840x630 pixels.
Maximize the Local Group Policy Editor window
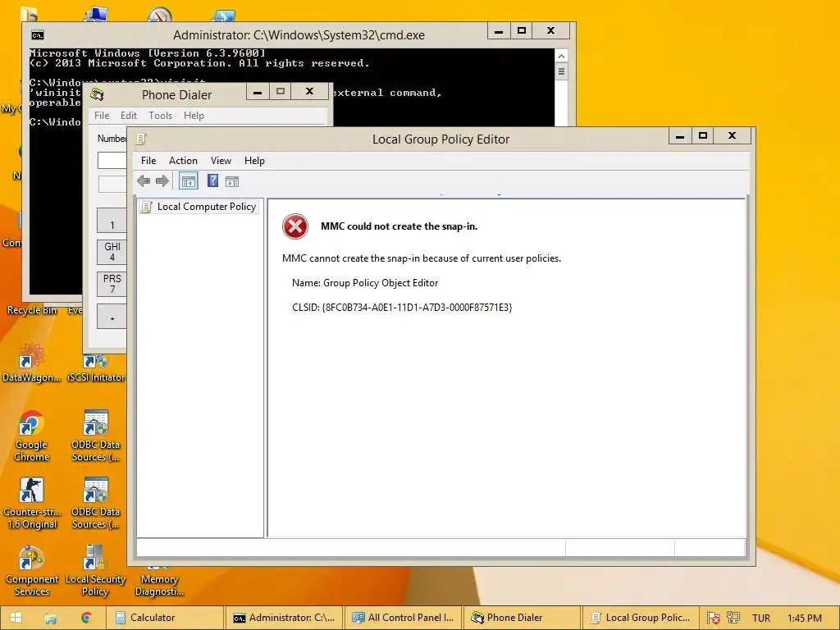pos(703,136)
